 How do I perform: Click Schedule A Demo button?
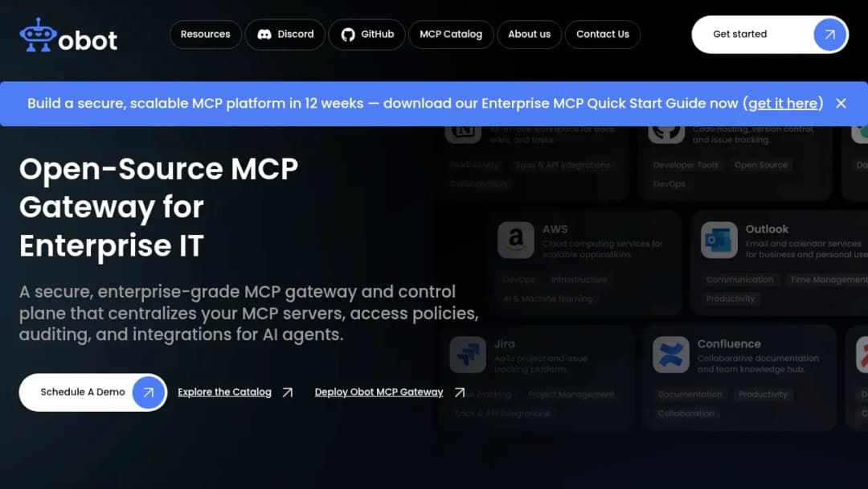[x=93, y=392]
